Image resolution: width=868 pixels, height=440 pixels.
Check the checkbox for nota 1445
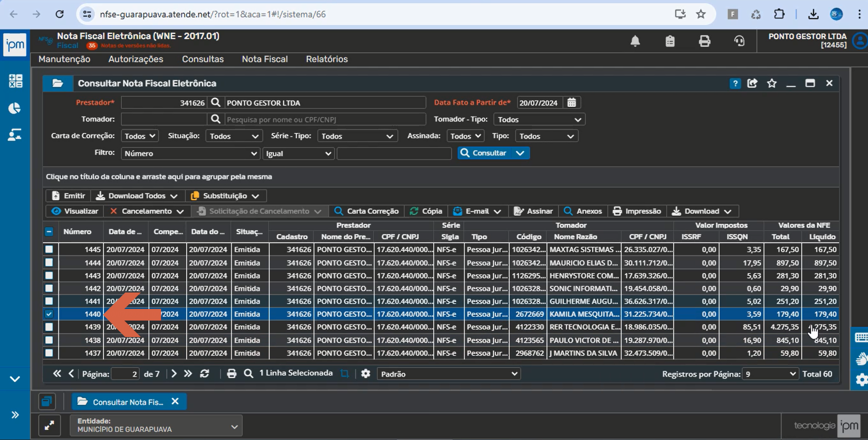(x=49, y=249)
